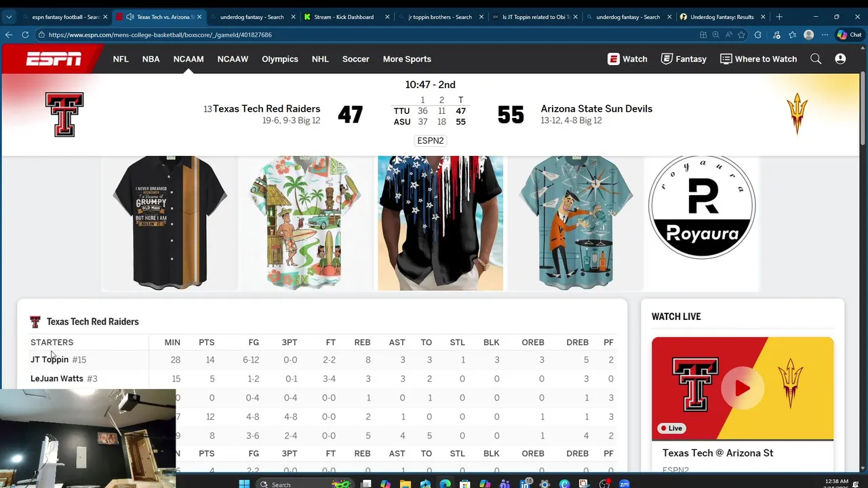This screenshot has height=488, width=868.
Task: Close the Underdog Fantasy: Results tab
Action: [x=762, y=17]
